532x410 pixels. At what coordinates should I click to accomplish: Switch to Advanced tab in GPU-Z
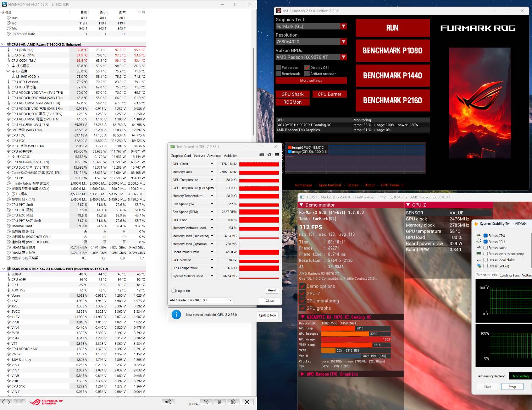(x=214, y=155)
